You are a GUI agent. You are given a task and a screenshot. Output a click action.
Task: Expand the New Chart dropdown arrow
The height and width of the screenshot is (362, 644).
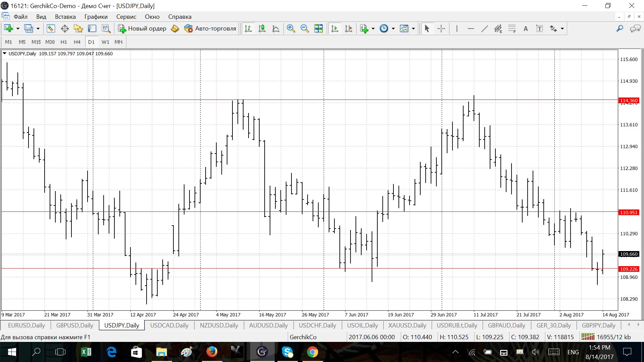18,28
